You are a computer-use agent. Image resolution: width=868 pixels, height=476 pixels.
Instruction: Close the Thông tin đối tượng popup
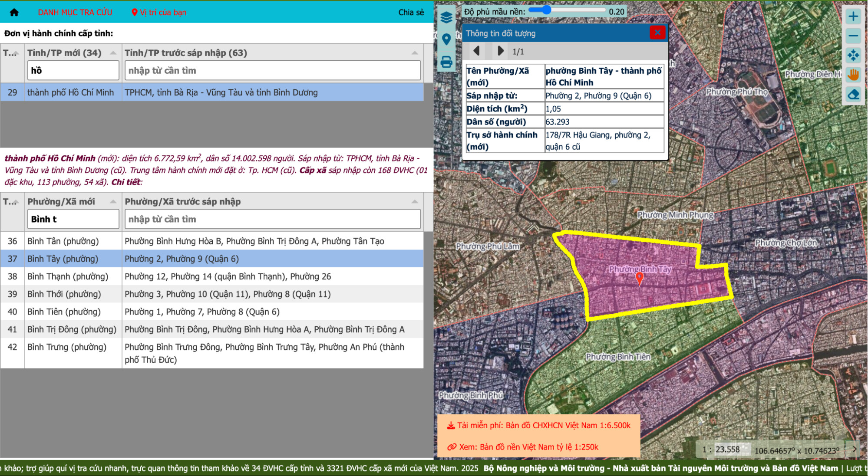[657, 33]
